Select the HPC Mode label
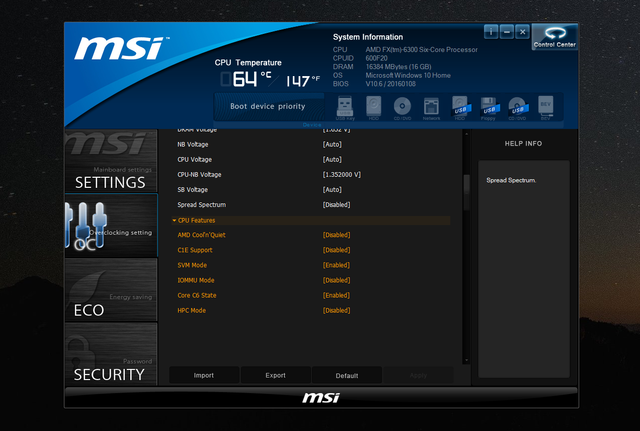 [x=191, y=311]
